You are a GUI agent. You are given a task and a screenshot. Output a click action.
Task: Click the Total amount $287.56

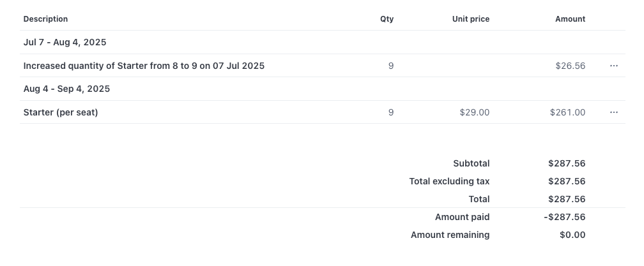pos(567,199)
